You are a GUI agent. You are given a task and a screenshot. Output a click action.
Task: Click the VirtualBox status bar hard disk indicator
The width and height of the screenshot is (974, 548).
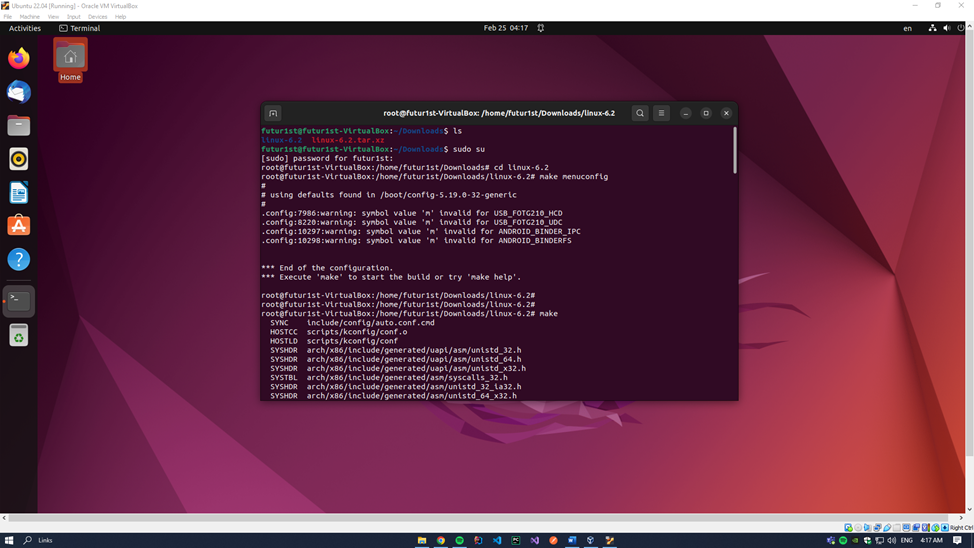point(849,527)
